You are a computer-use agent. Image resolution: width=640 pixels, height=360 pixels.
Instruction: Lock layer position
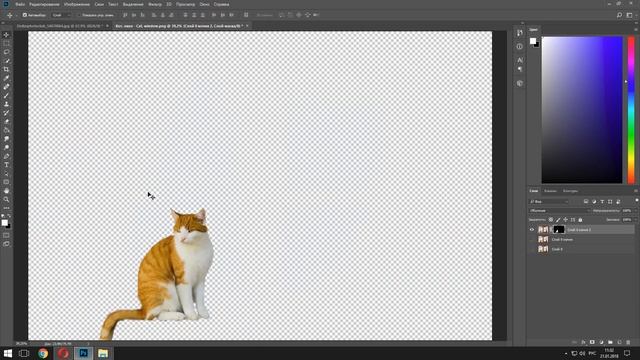click(x=565, y=220)
